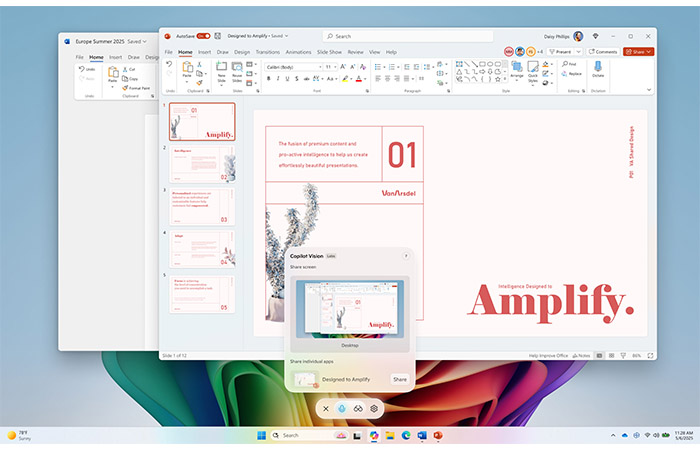
Task: Click the Copilot microphone button in floating bar
Action: point(342,408)
